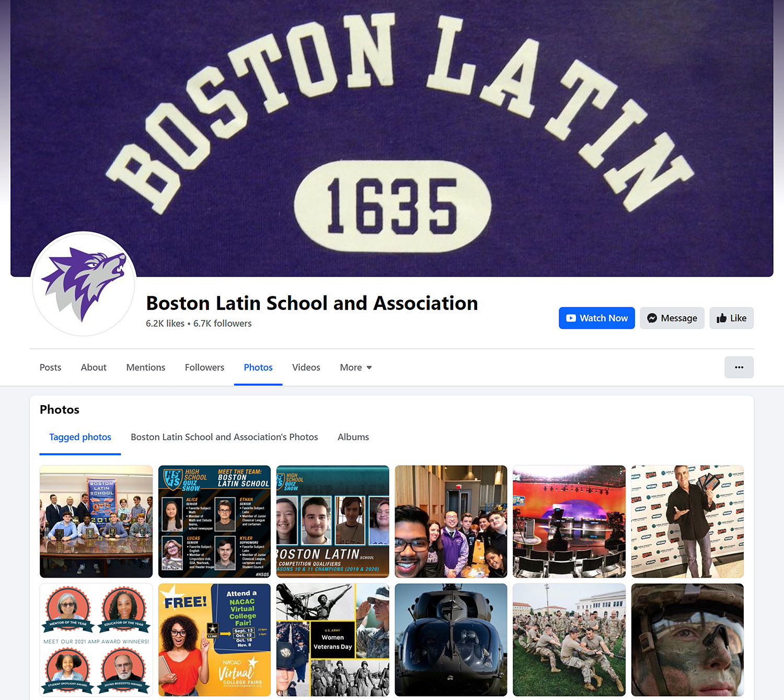Switch to the Posts tab
Screen dimensions: 784x700
50,368
